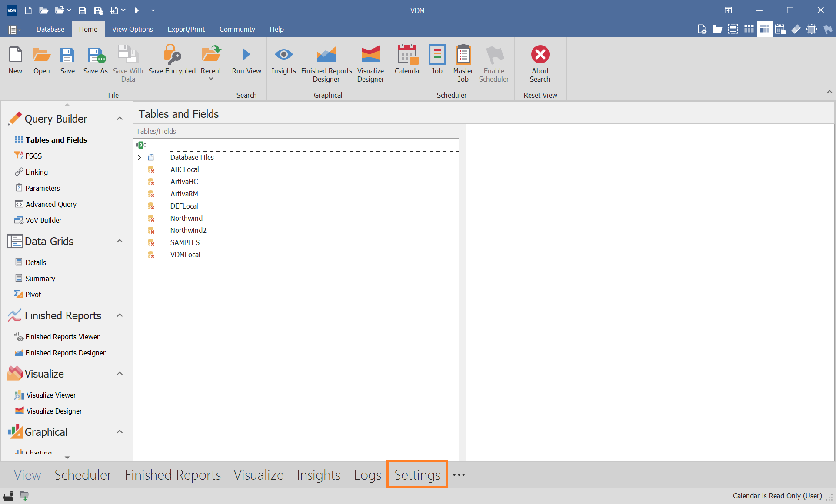The width and height of the screenshot is (836, 504).
Task: Click the Save floppy-disk ribbon button
Action: click(67, 61)
